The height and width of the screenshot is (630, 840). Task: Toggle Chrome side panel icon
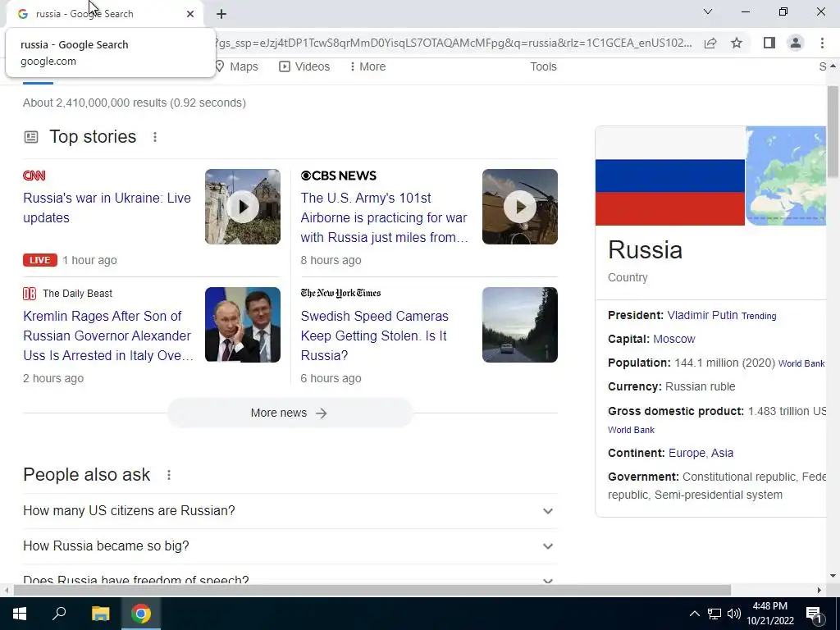pos(769,43)
